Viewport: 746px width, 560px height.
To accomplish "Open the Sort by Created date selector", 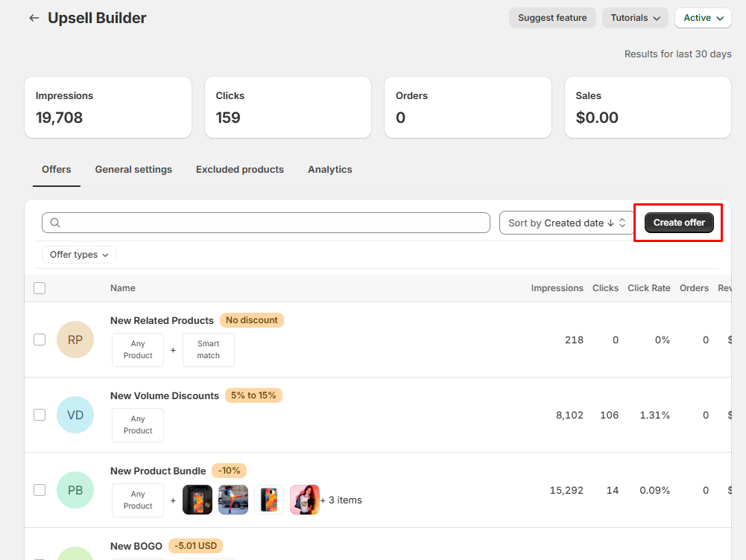I will [566, 223].
